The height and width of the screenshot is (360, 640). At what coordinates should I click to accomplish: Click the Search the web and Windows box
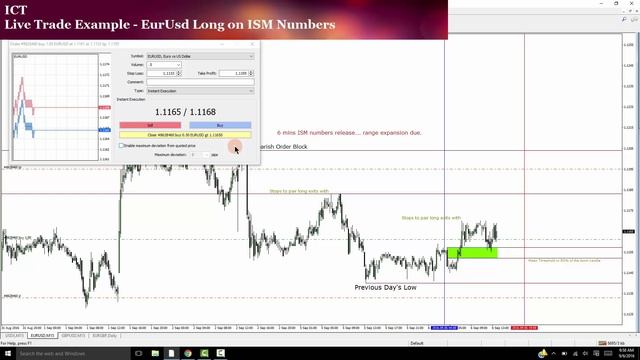pos(73,353)
